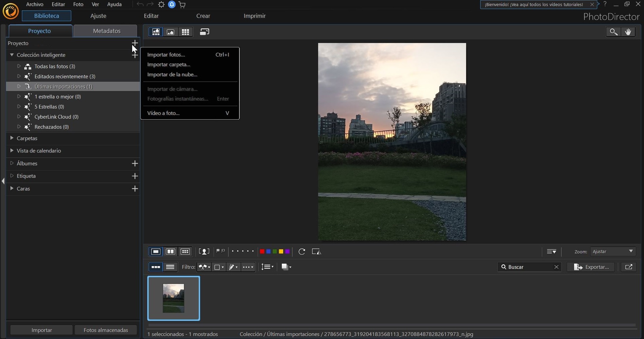Expand the Todas las fotos collection
The height and width of the screenshot is (339, 644).
coord(19,66)
